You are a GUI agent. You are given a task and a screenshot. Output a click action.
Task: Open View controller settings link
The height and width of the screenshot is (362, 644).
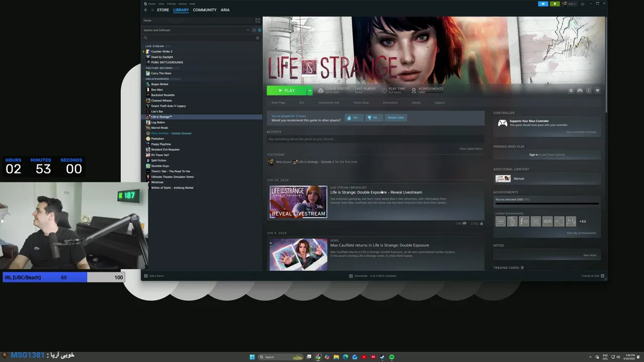tap(581, 132)
